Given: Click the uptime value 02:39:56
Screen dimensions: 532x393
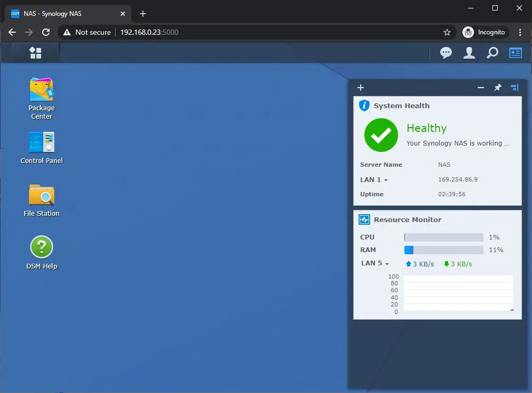Looking at the screenshot, I should (451, 194).
